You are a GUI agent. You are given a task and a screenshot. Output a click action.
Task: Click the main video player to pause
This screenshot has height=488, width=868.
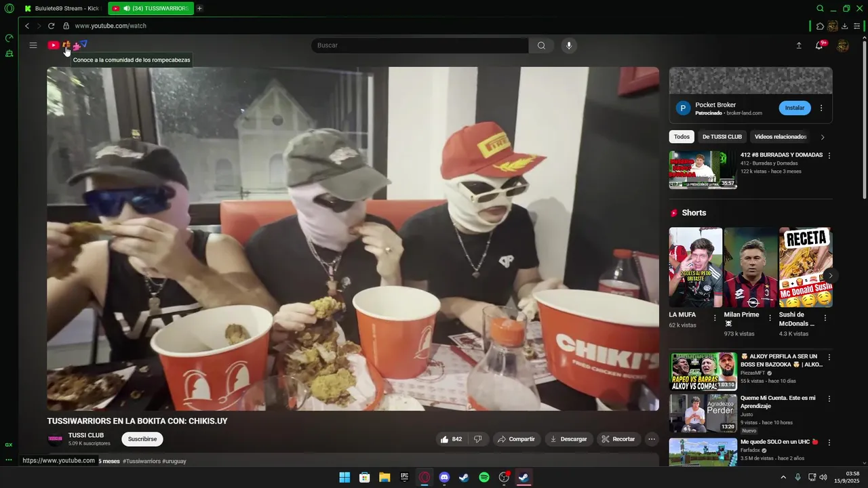[x=353, y=239]
